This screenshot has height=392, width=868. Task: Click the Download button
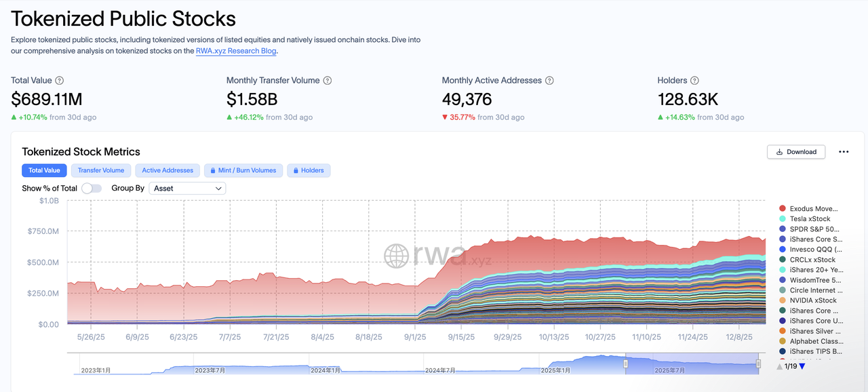tap(796, 152)
